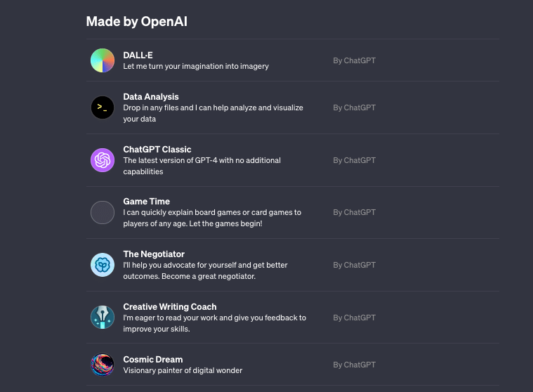Viewport: 533px width, 392px height.
Task: Launch the Game Time GPT title
Action: (146, 202)
